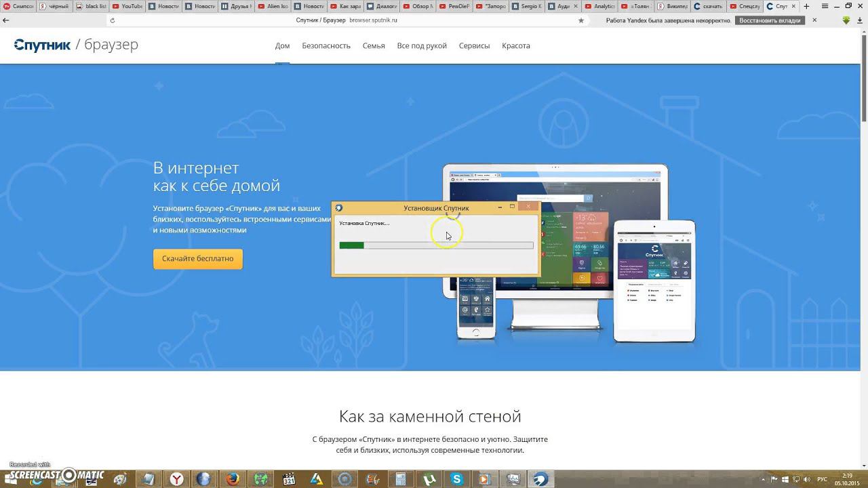Click the Как за каменной стеной heading
Viewport: 868px width, 488px height.
point(430,416)
